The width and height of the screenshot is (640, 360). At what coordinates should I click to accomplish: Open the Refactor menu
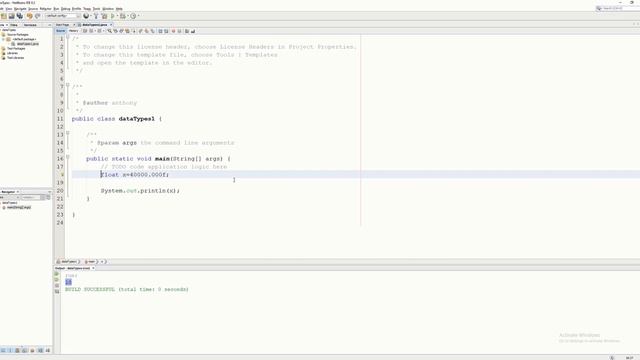[x=46, y=9]
